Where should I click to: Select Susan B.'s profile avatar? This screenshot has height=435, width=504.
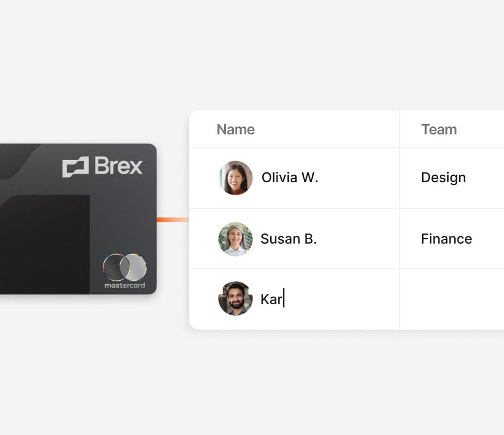click(236, 239)
